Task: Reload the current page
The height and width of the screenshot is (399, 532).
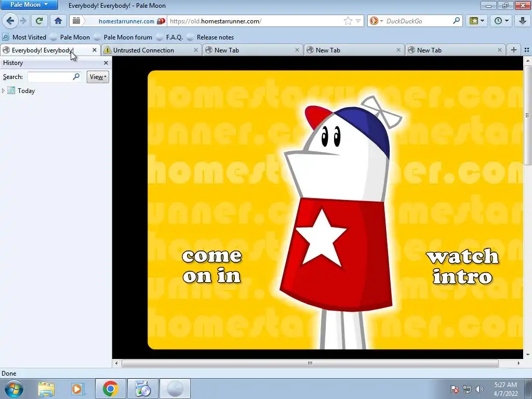Action: [x=39, y=21]
